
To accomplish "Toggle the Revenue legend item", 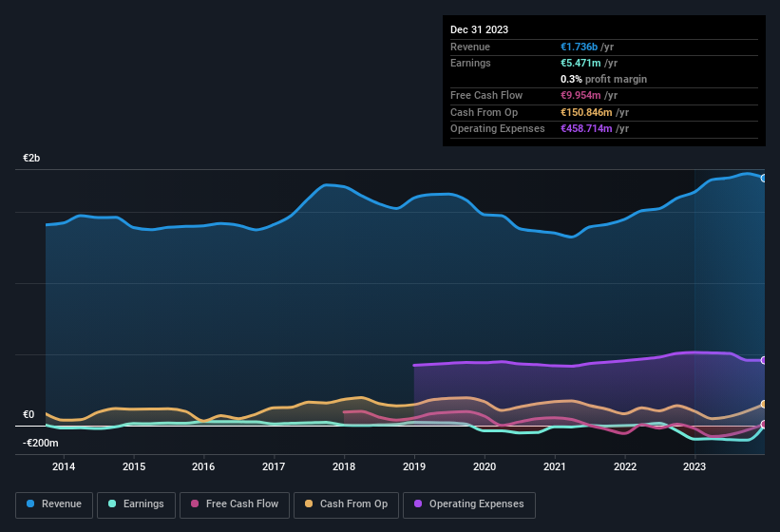I will coord(54,503).
